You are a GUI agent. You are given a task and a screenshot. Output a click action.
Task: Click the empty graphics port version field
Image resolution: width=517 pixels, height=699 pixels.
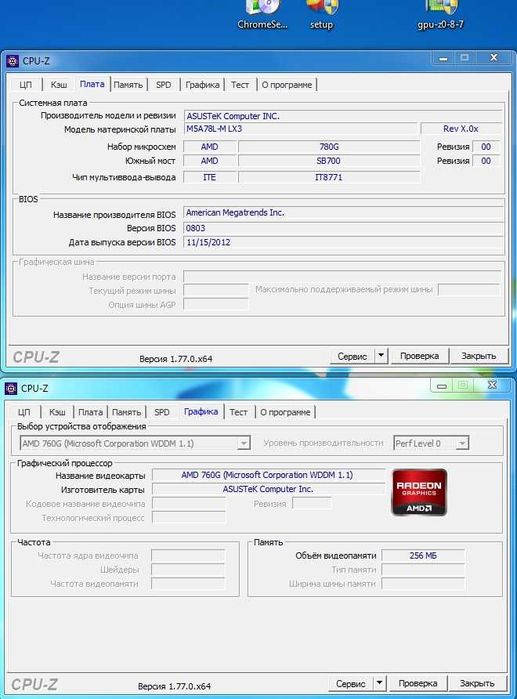coord(342,276)
